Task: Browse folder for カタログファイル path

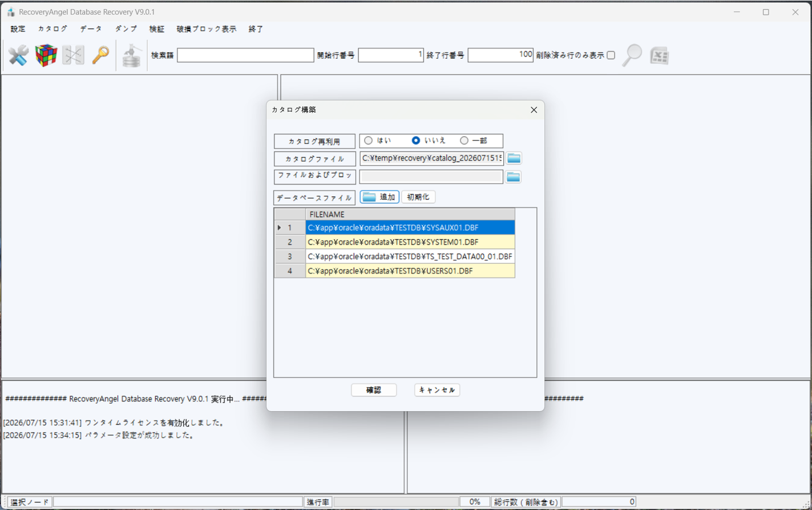Action: (514, 158)
